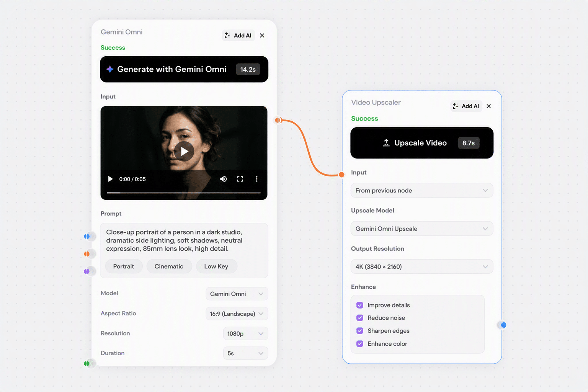Enter fullscreen for the video preview
The width and height of the screenshot is (588, 392).
(x=240, y=179)
